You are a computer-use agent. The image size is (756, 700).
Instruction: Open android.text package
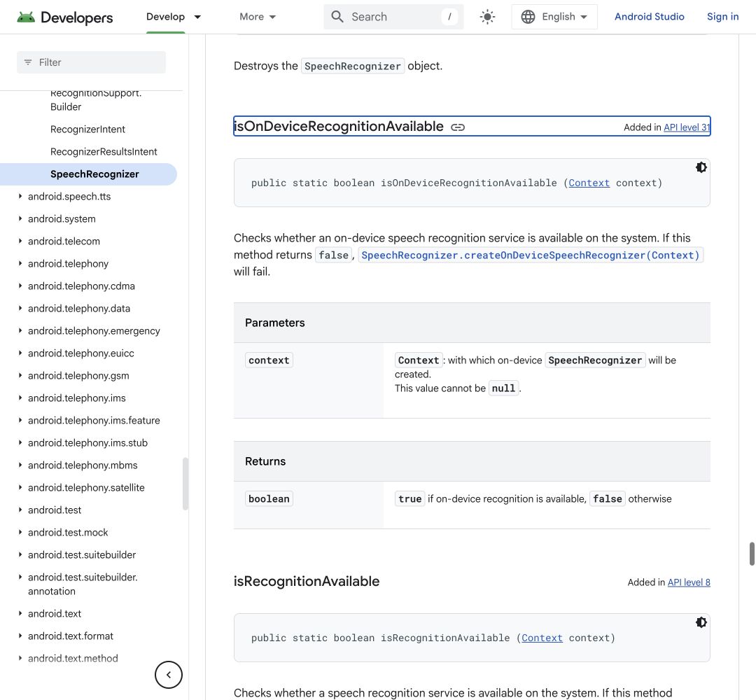point(55,614)
